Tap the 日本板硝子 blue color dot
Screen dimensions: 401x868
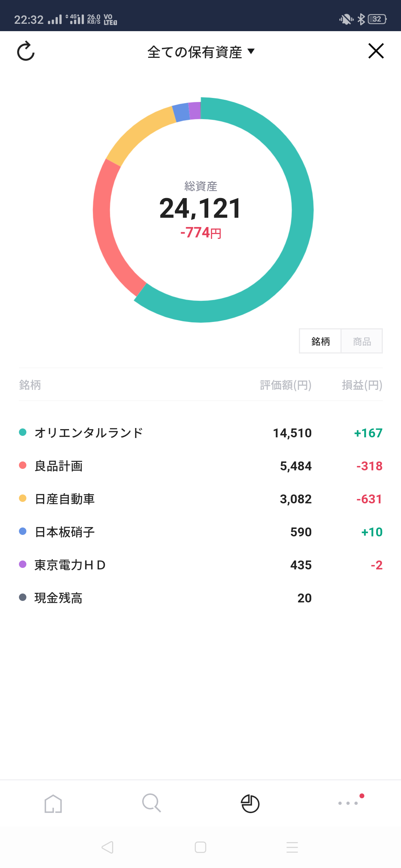pyautogui.click(x=23, y=532)
